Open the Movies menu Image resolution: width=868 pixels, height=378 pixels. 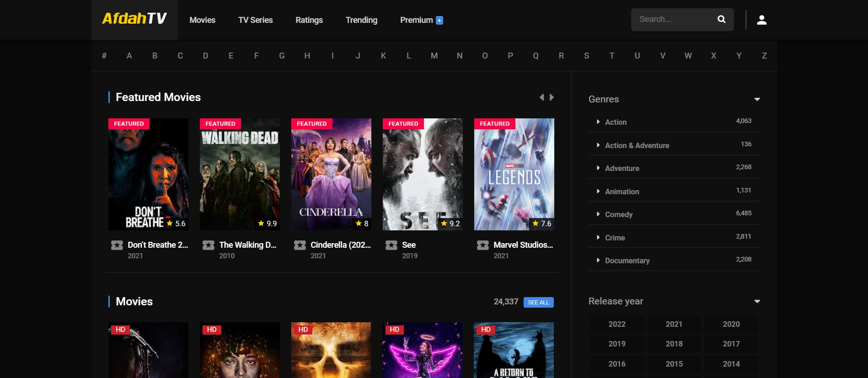202,20
